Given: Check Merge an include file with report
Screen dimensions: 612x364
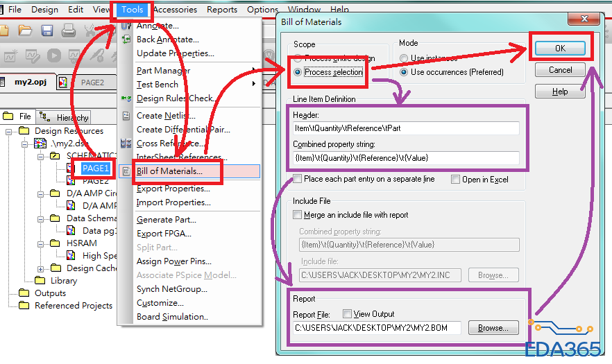Looking at the screenshot, I should tap(298, 214).
